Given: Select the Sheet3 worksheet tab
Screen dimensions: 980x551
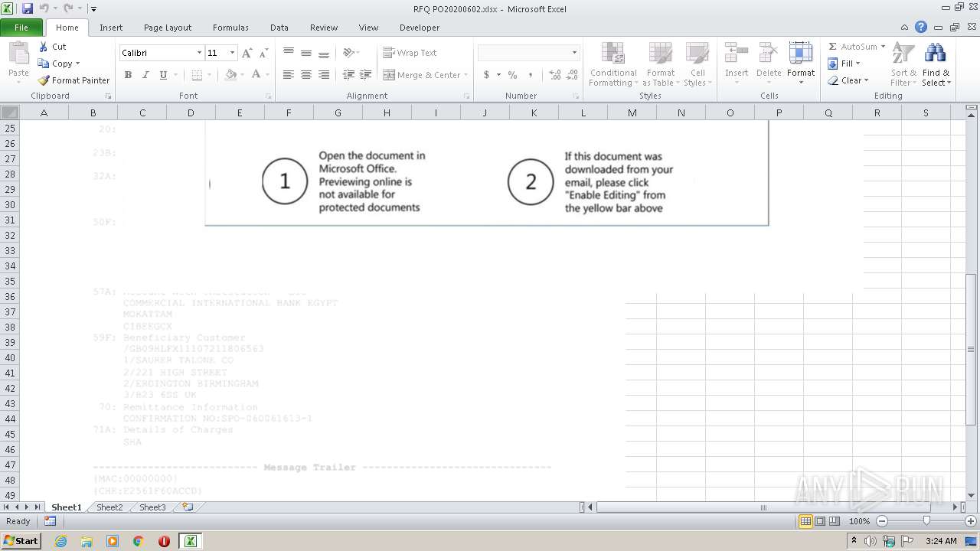Looking at the screenshot, I should point(152,507).
